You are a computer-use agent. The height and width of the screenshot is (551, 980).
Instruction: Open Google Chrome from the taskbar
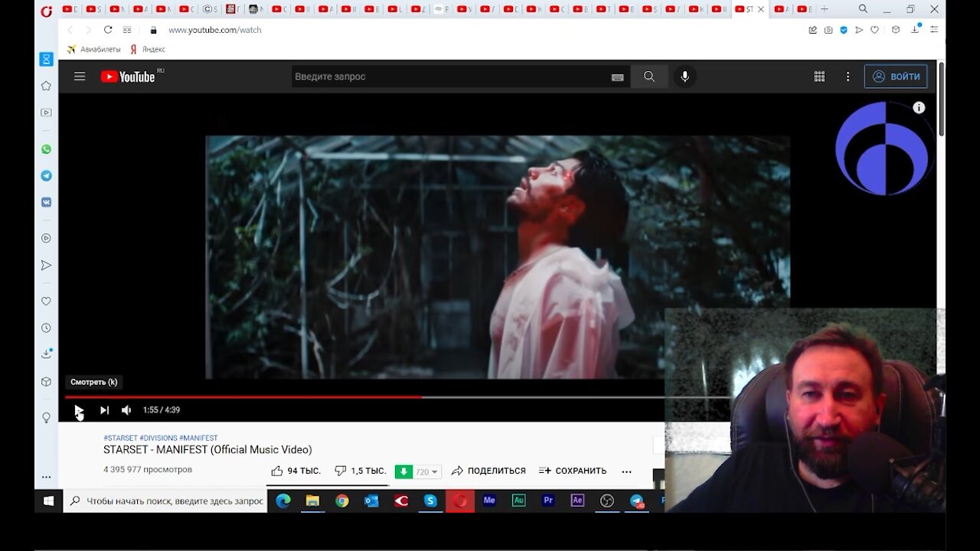click(x=342, y=501)
